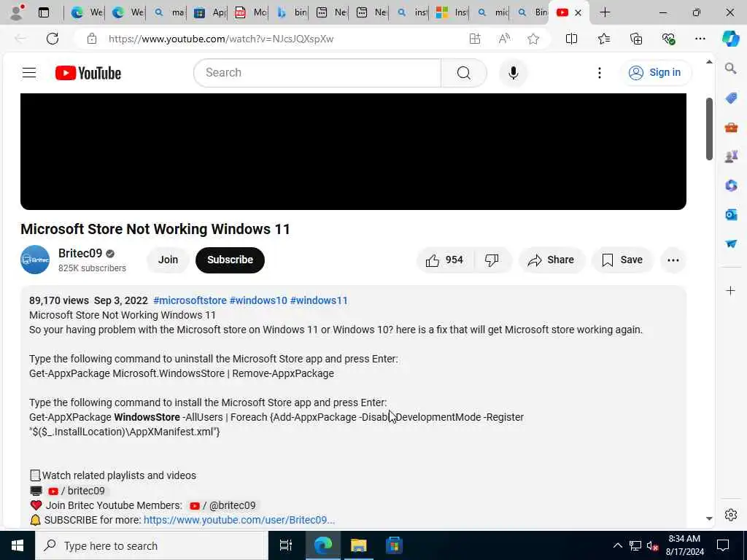Close the active YouTube tab
Image resolution: width=747 pixels, height=560 pixels.
click(x=578, y=13)
